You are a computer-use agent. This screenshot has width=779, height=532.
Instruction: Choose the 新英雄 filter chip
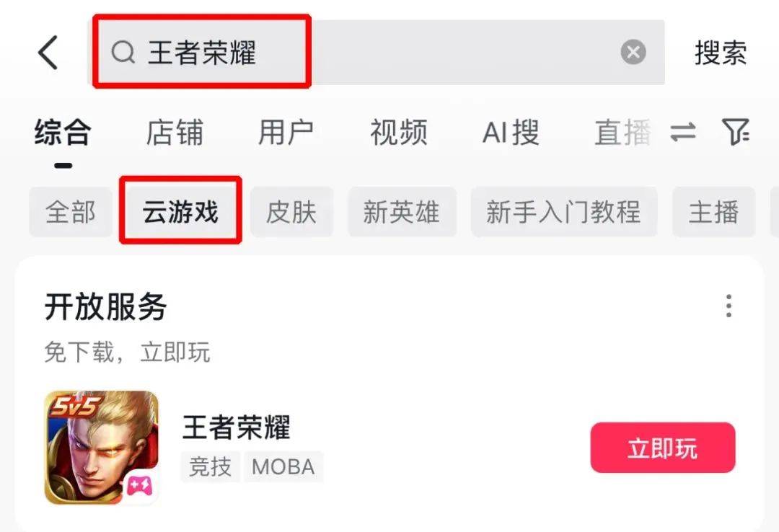402,212
